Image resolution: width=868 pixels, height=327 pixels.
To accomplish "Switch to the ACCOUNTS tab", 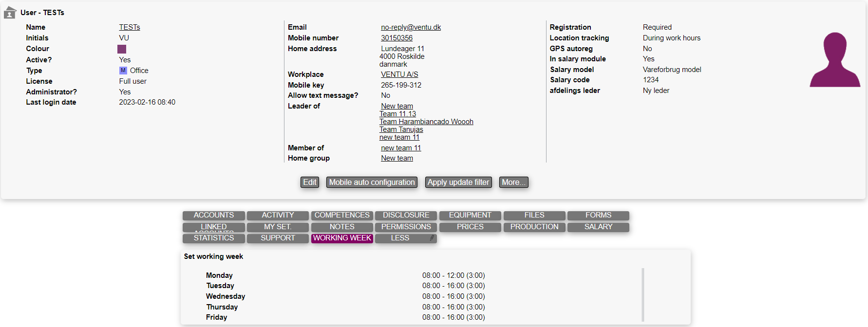I will click(x=213, y=215).
